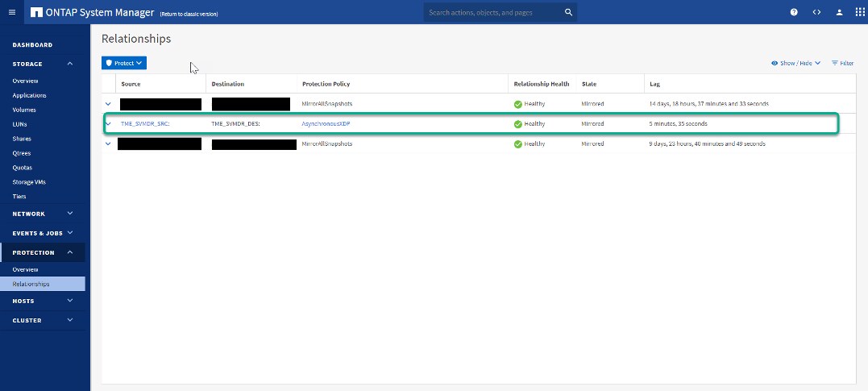Expand the Network sidebar section
The image size is (868, 391).
[x=70, y=214]
